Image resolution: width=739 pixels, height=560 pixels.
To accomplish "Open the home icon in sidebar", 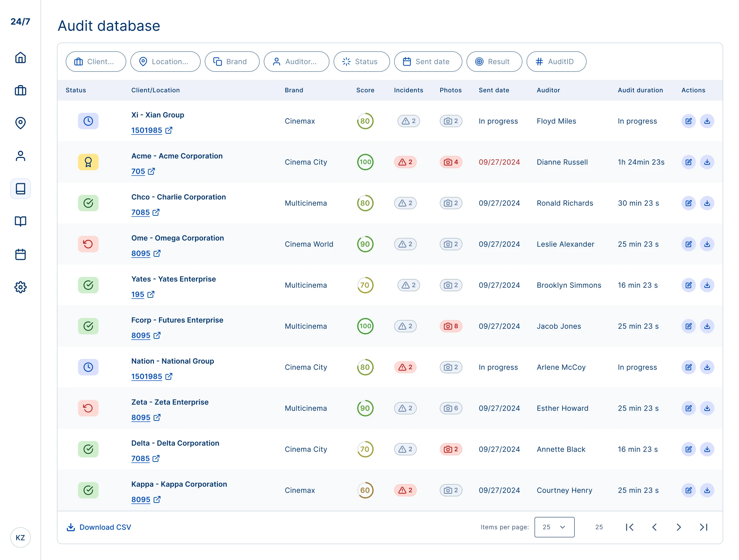I will tap(21, 57).
